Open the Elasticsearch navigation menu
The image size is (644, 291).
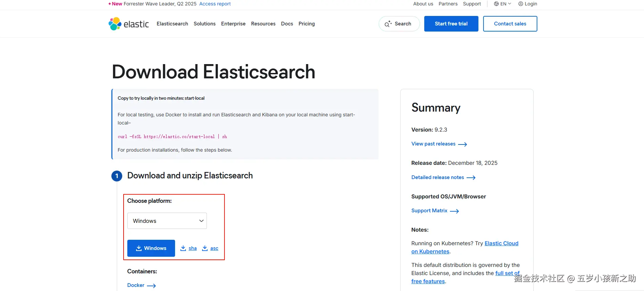tap(172, 24)
